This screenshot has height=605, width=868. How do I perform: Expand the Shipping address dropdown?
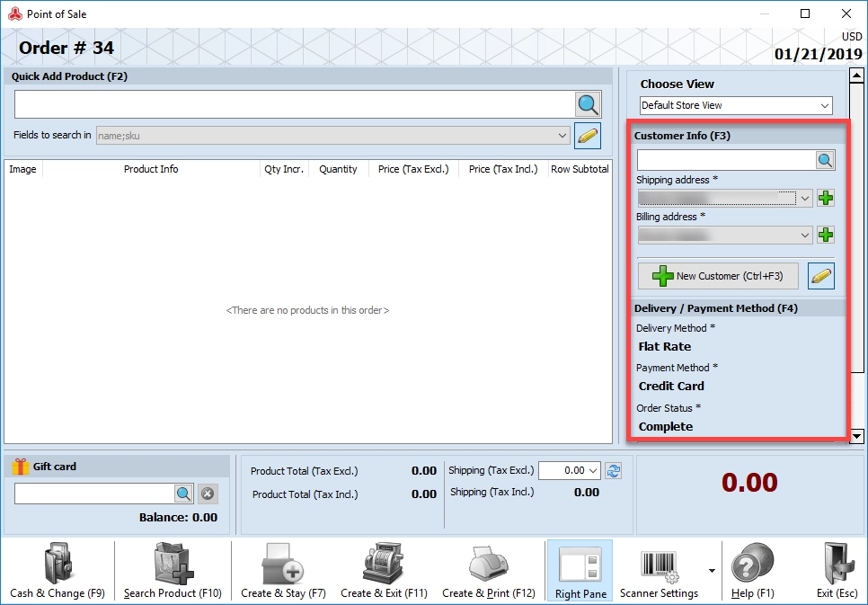(804, 199)
